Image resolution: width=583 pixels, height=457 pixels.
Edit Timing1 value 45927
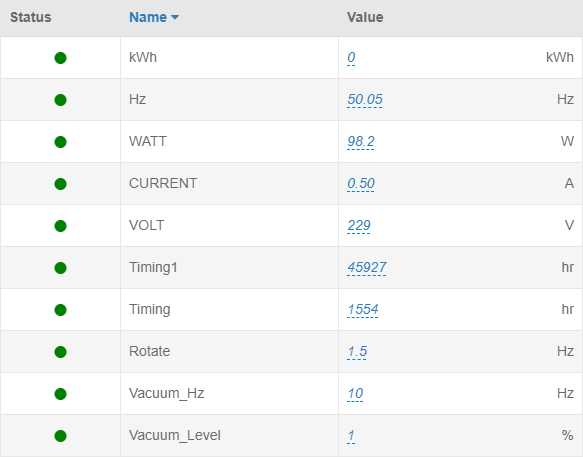(x=367, y=268)
